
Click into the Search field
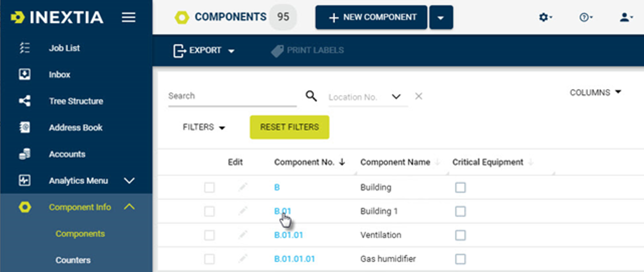pos(233,96)
